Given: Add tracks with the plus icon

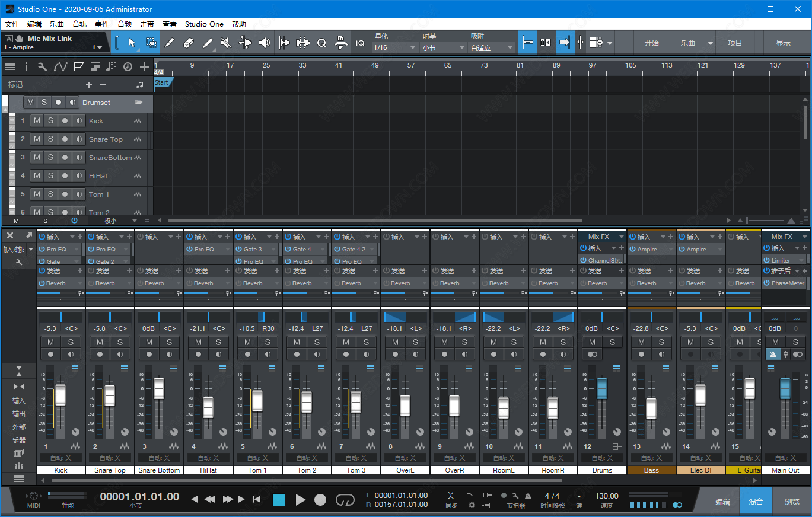Looking at the screenshot, I should (x=144, y=66).
